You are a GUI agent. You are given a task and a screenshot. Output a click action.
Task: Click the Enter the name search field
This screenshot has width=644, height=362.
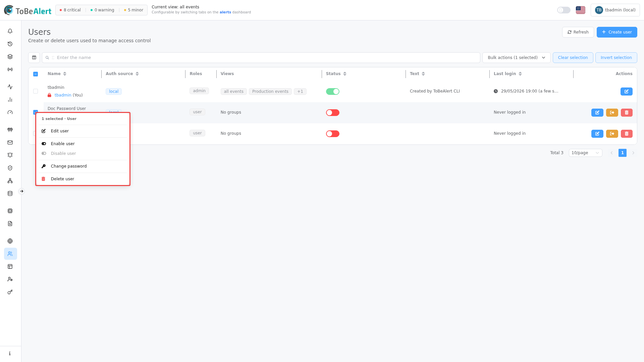(x=261, y=58)
